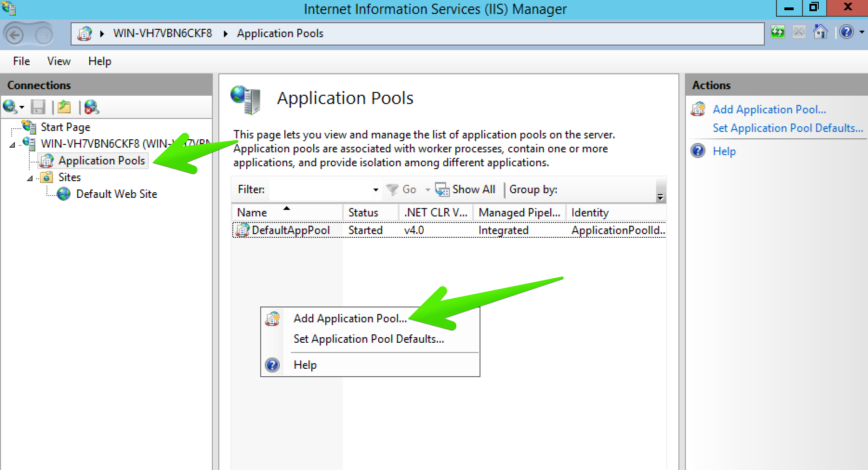
Task: Click WIN-VH7VBN6CKF8 in the address breadcrumb
Action: point(163,33)
